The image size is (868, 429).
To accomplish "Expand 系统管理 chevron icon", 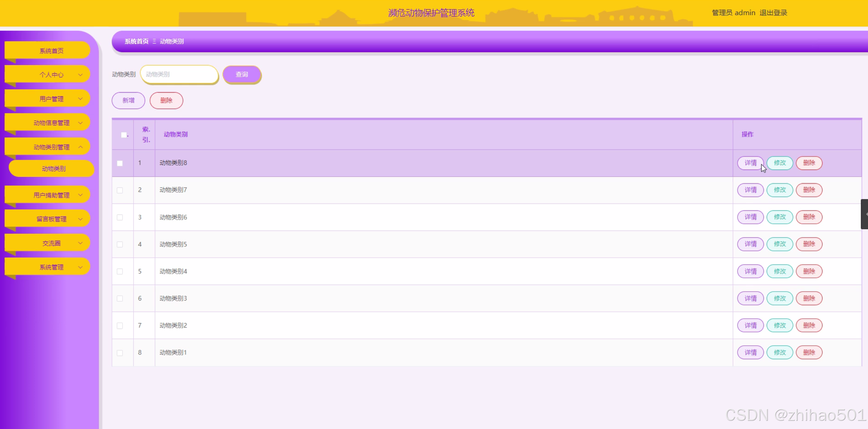I will click(x=80, y=267).
